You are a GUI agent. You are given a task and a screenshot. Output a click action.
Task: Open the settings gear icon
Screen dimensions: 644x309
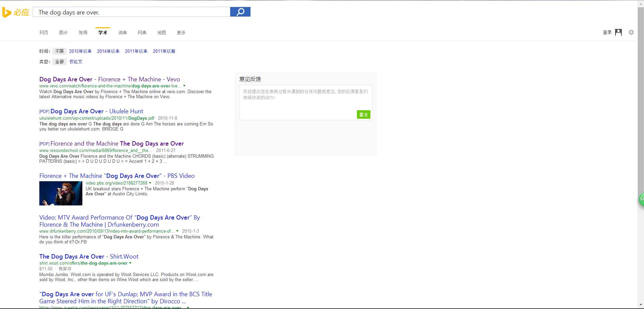click(631, 32)
